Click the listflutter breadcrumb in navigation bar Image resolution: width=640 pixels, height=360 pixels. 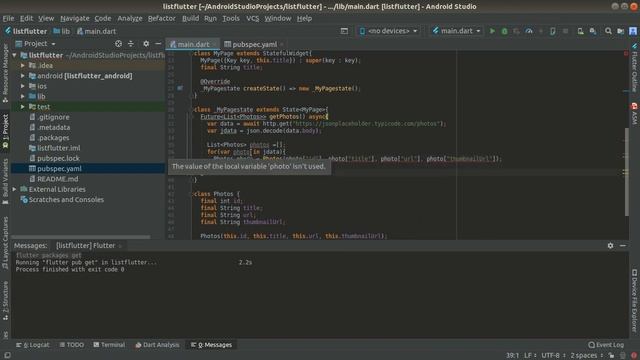[x=26, y=31]
